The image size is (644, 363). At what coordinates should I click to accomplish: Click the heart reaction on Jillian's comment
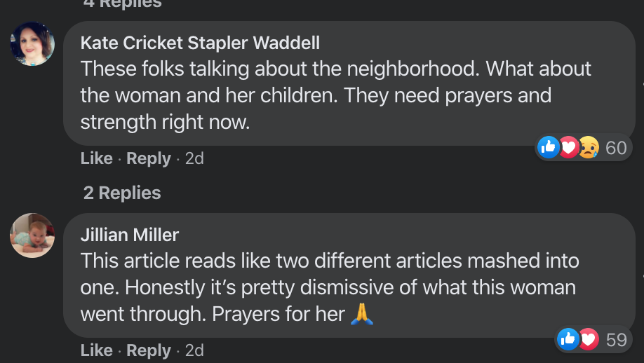[x=589, y=338]
